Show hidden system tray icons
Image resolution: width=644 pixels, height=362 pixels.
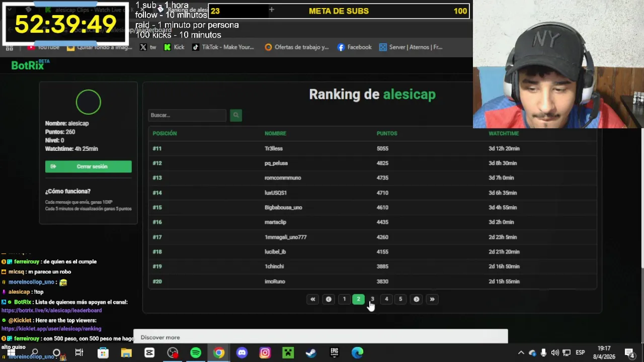(521, 352)
